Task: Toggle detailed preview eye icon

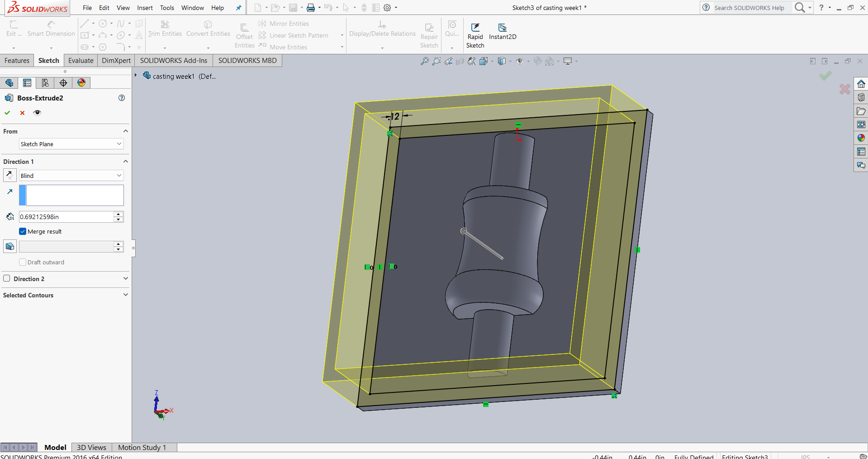Action: tap(37, 113)
